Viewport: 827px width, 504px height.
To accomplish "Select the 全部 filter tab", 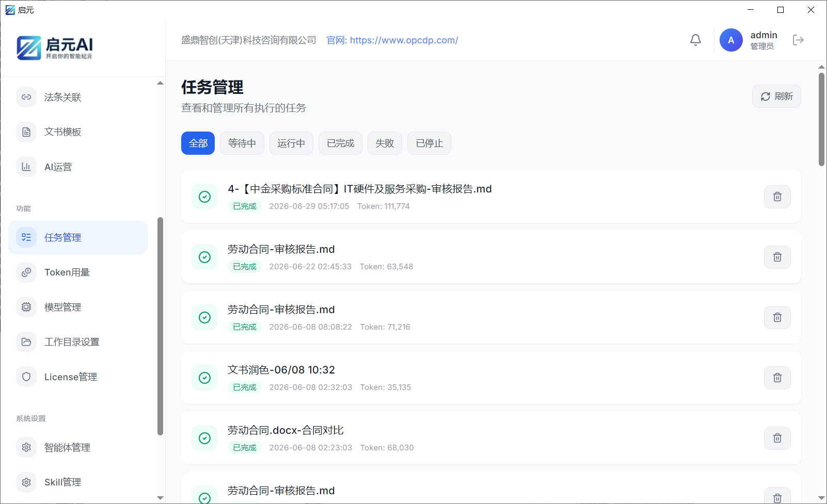I will [198, 143].
